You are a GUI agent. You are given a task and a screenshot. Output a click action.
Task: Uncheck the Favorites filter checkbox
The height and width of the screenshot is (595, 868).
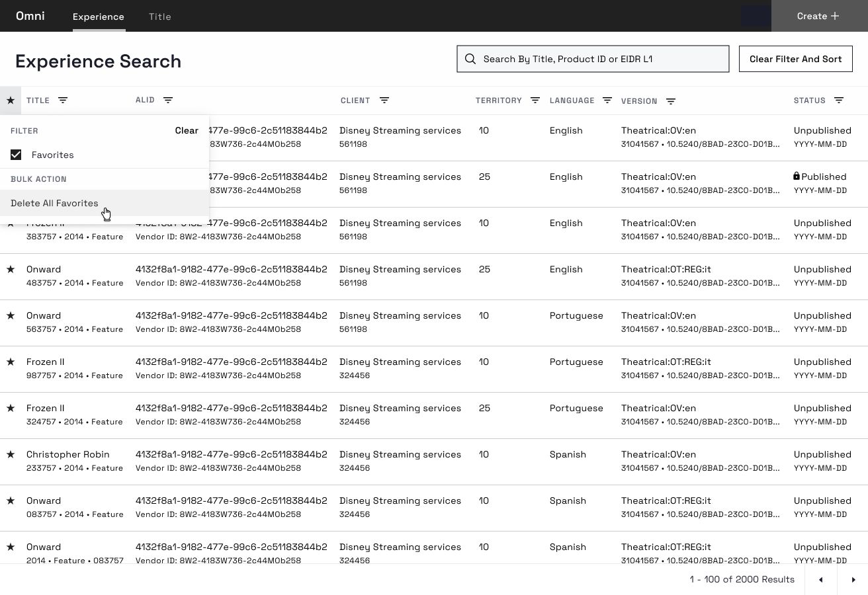(x=16, y=155)
